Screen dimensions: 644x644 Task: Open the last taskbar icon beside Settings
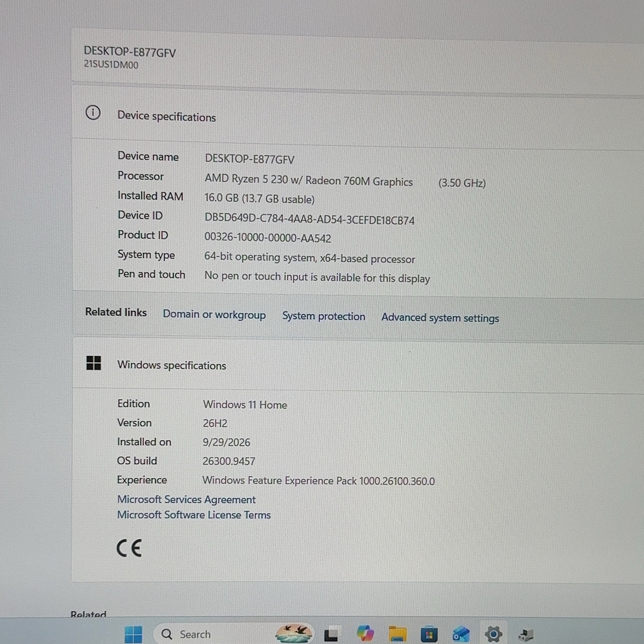click(526, 635)
